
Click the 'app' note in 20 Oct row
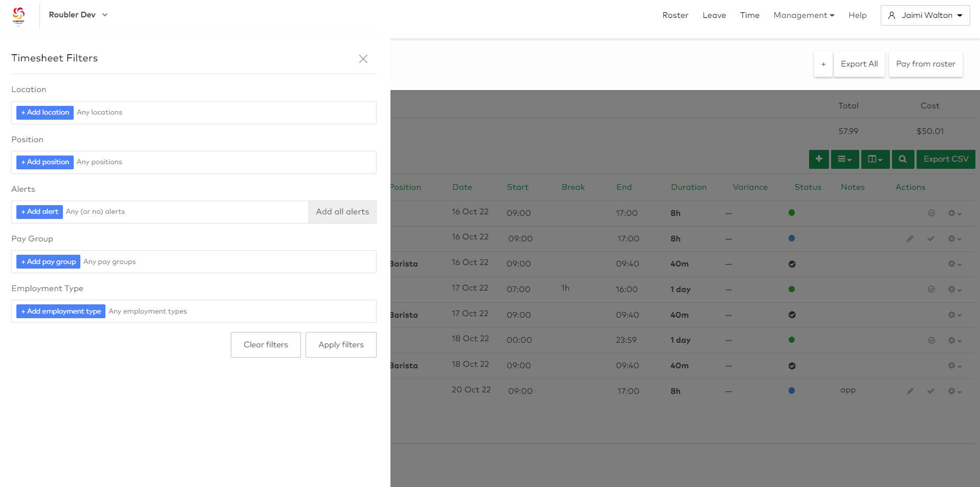tap(847, 390)
